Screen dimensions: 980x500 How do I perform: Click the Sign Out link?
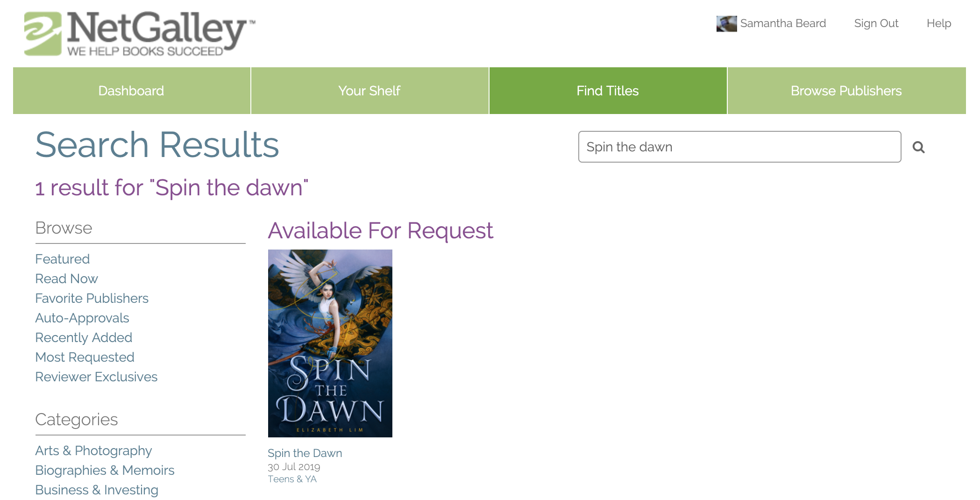[x=876, y=23]
